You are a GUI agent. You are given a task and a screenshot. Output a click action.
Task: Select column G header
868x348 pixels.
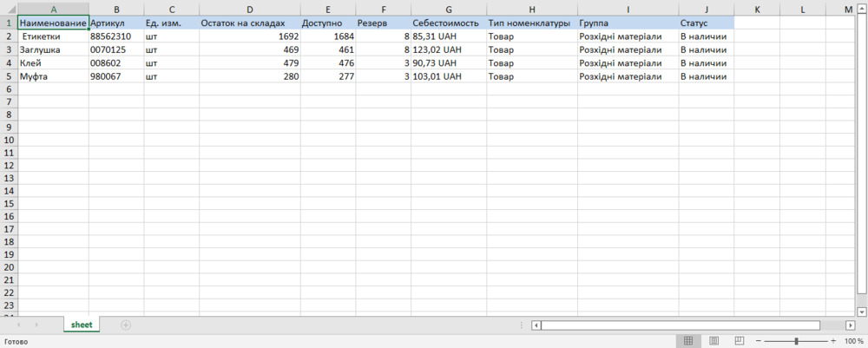tap(448, 9)
